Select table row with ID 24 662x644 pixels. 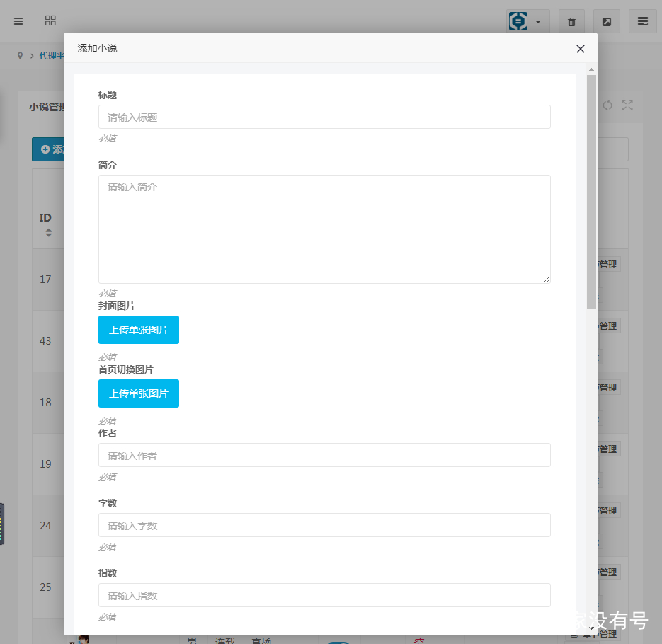click(45, 526)
